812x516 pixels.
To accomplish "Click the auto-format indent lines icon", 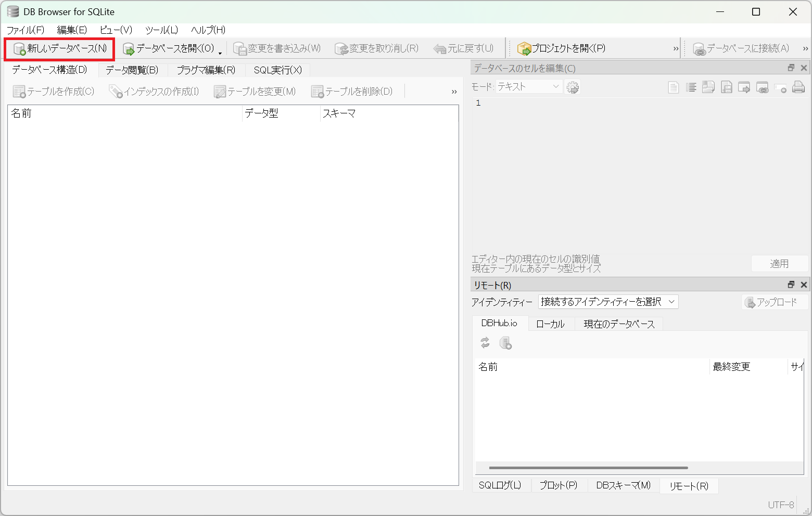I will [691, 87].
